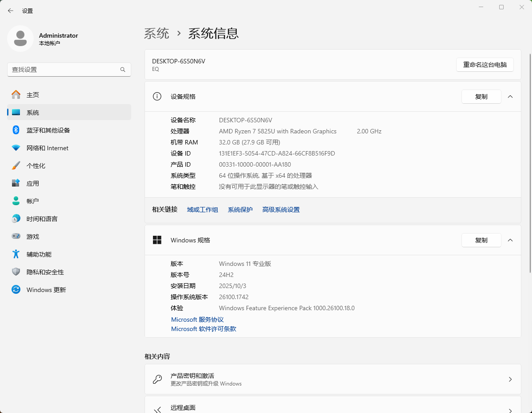Collapse the 设备规格 section chevron

[x=510, y=97]
